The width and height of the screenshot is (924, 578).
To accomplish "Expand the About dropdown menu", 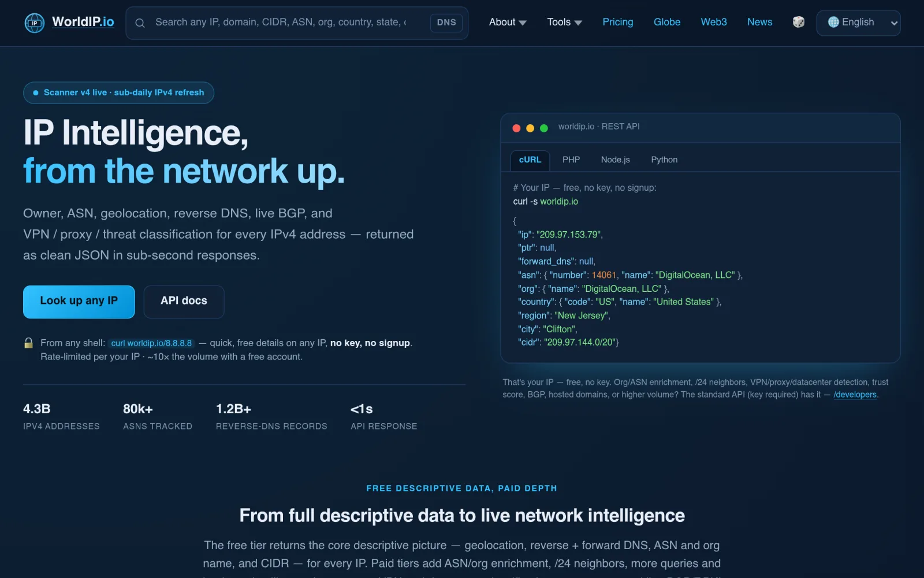I will [x=508, y=22].
